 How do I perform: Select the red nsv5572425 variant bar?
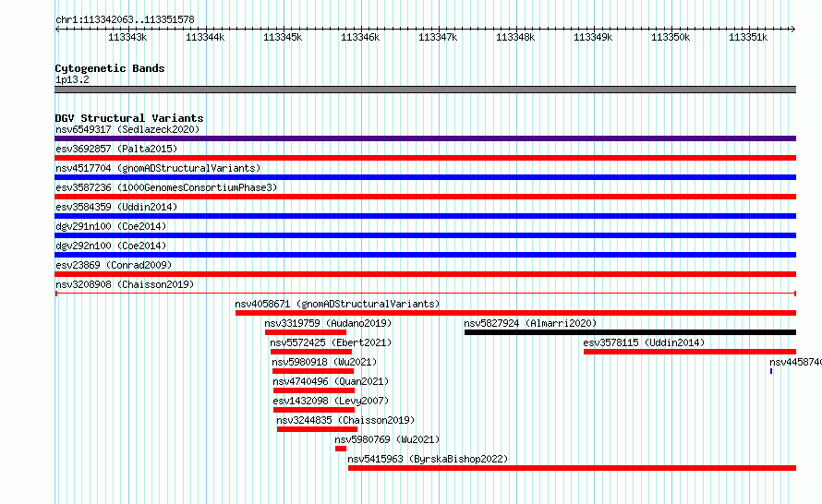pyautogui.click(x=311, y=352)
